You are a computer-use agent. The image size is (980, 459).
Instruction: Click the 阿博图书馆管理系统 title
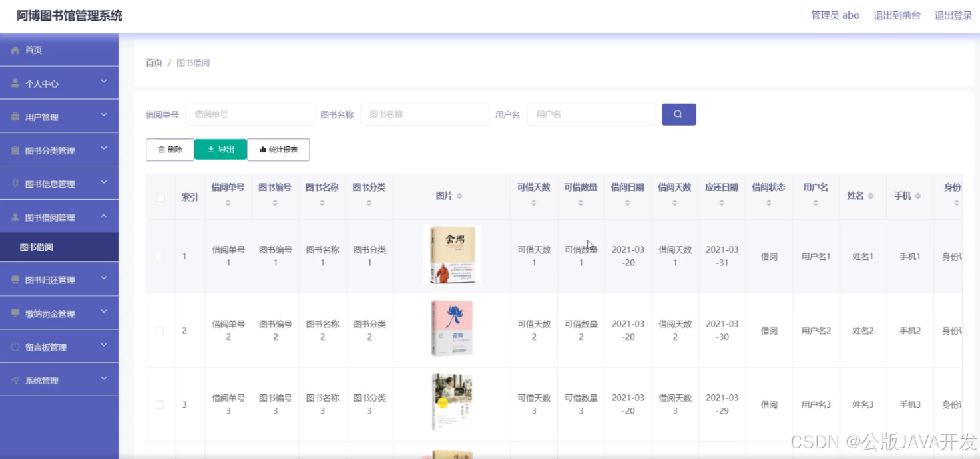pyautogui.click(x=69, y=16)
